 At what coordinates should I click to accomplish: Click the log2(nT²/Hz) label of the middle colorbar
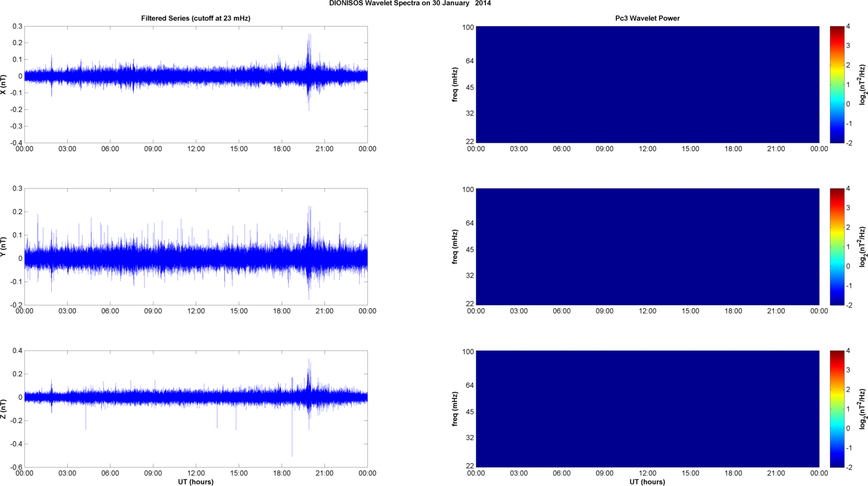coord(862,246)
